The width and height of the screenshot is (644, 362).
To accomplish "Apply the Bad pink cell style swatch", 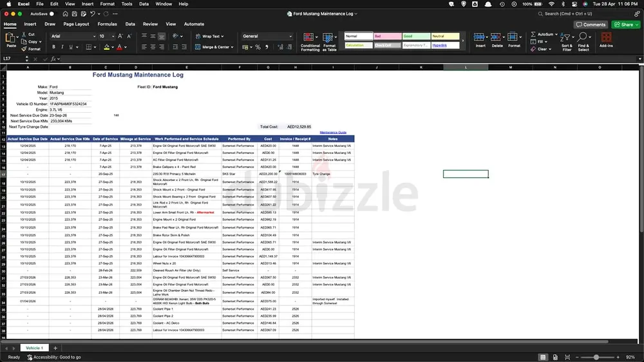I will 387,36.
